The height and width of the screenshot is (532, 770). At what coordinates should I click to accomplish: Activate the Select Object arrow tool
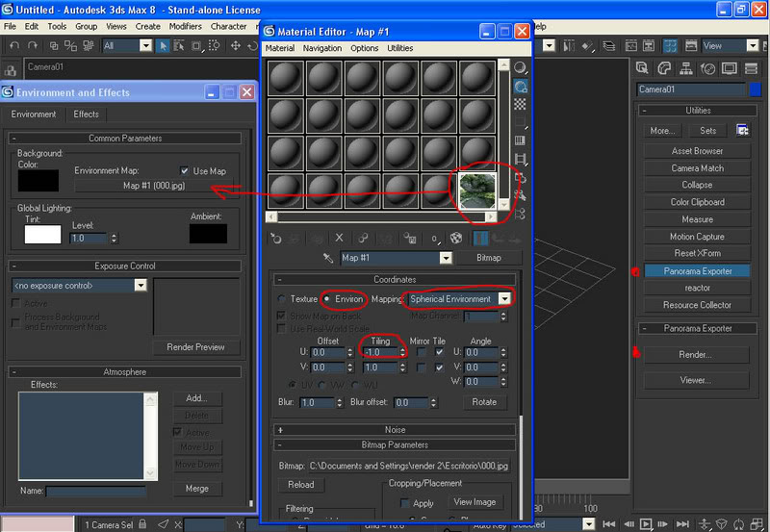[163, 45]
